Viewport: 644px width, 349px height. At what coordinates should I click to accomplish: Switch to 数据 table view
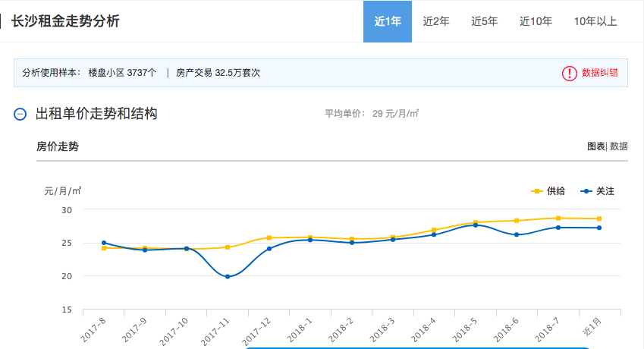tap(618, 146)
